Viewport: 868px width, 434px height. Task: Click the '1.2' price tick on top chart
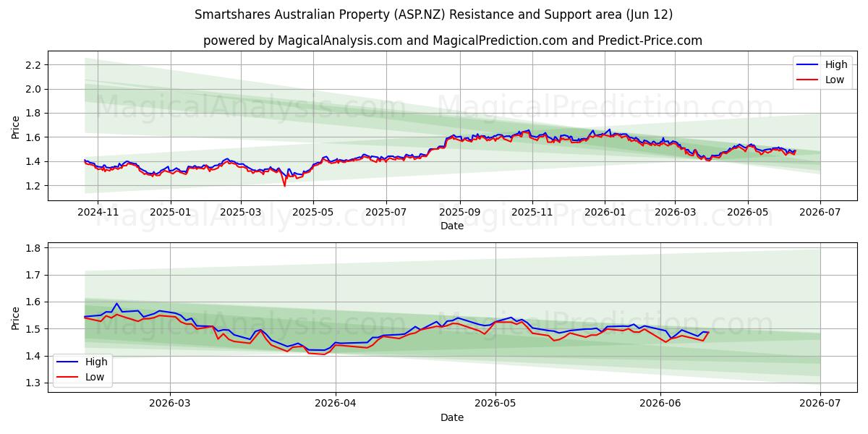click(34, 186)
